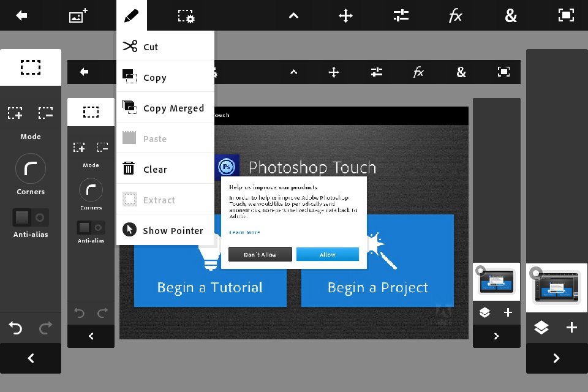
Task: Click the Allow button
Action: point(327,254)
